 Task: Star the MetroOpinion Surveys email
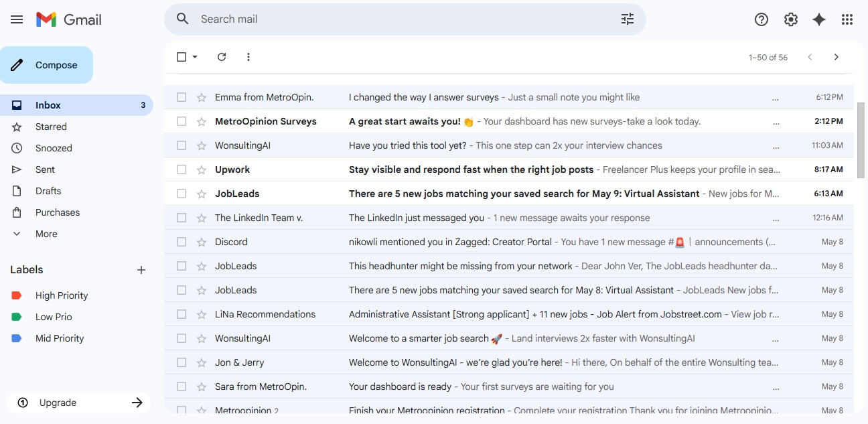[x=202, y=121]
